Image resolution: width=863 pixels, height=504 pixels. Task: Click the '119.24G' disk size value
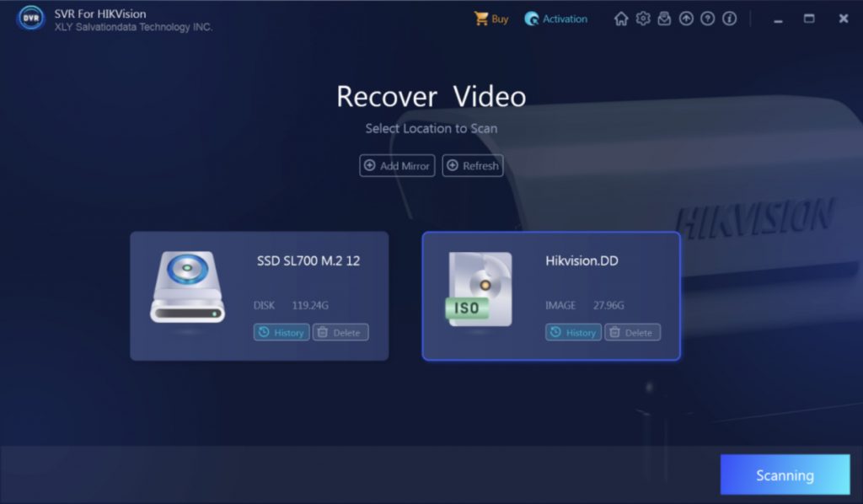coord(310,305)
